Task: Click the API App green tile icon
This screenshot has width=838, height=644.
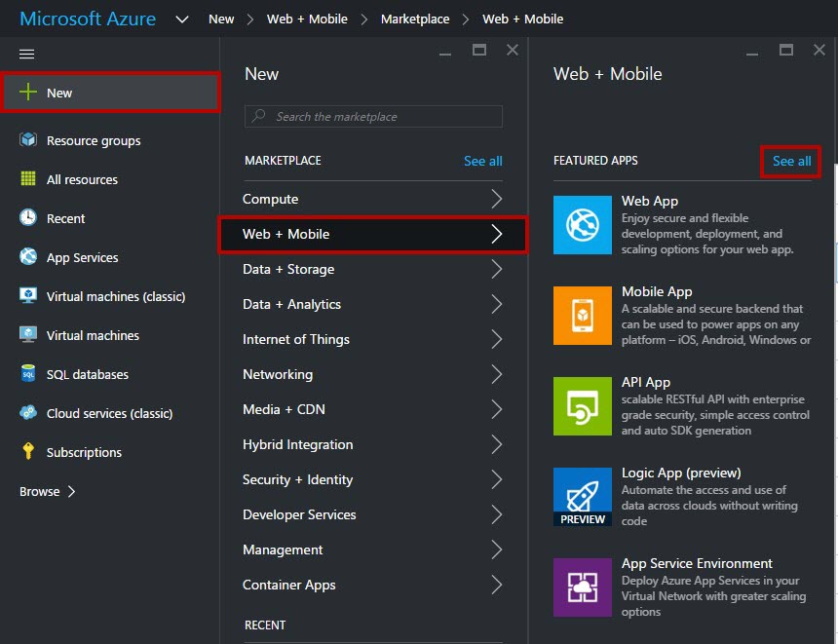Action: 583,406
